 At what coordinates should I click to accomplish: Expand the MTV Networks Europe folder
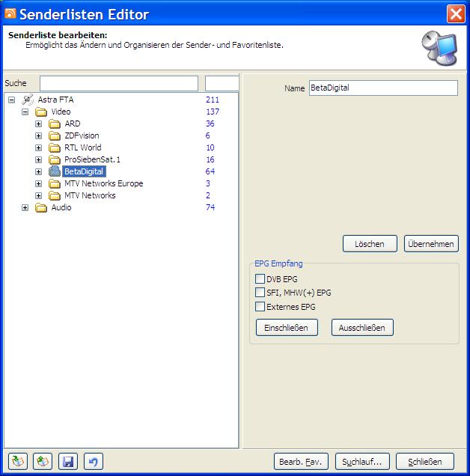(x=39, y=183)
